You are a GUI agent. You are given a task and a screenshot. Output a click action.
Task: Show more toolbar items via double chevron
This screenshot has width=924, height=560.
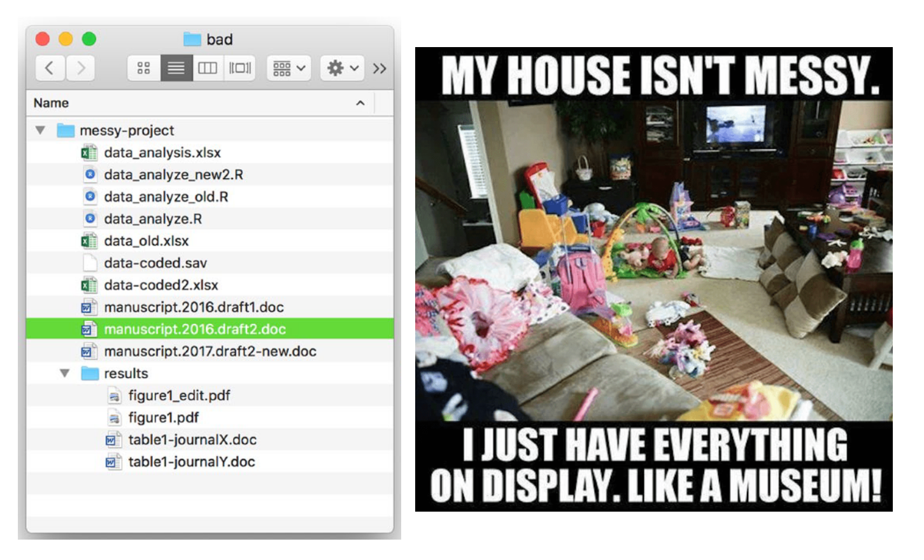tap(380, 68)
